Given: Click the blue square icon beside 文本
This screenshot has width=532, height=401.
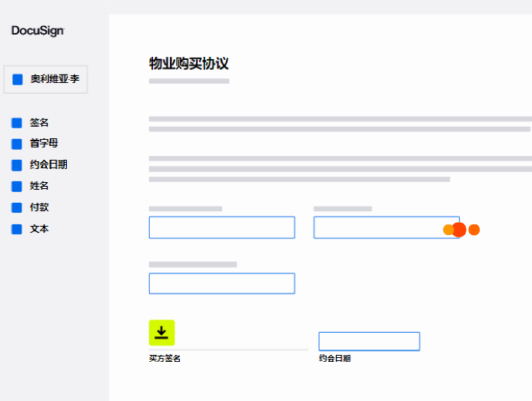Looking at the screenshot, I should (x=17, y=229).
